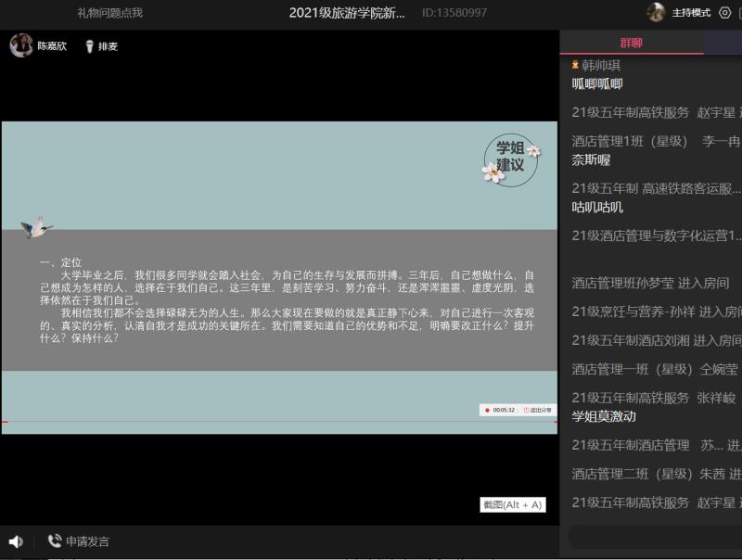Viewport: 742px width, 560px height.
Task: Select the 群聊 chat tab
Action: click(631, 43)
